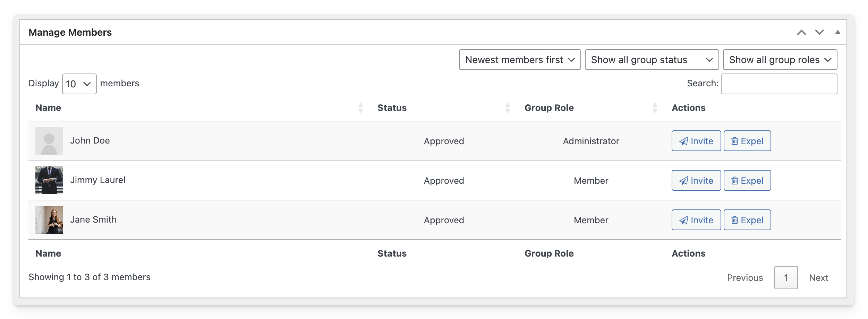
Task: Click Jane Smith's avatar photo
Action: click(x=49, y=220)
